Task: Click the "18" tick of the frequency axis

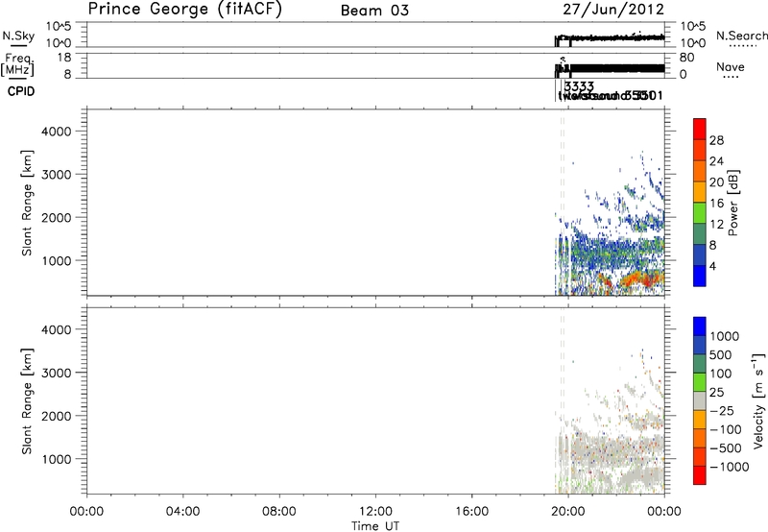Action: click(64, 58)
